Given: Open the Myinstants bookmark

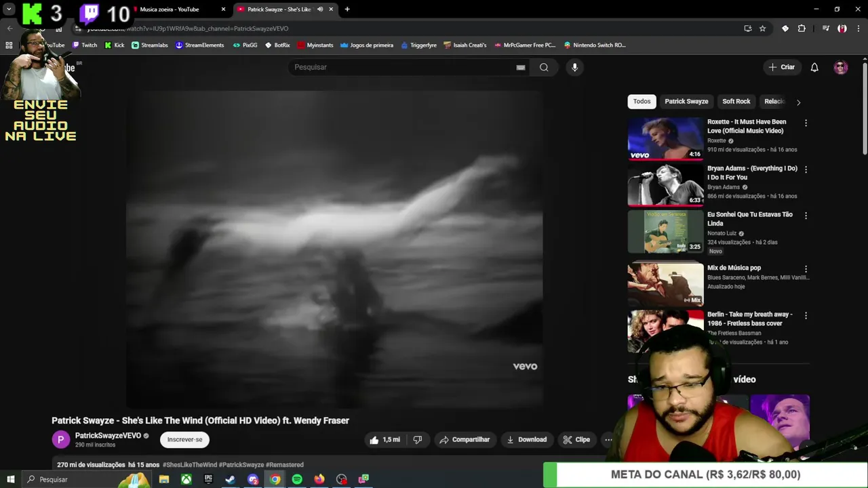Looking at the screenshot, I should pyautogui.click(x=315, y=45).
